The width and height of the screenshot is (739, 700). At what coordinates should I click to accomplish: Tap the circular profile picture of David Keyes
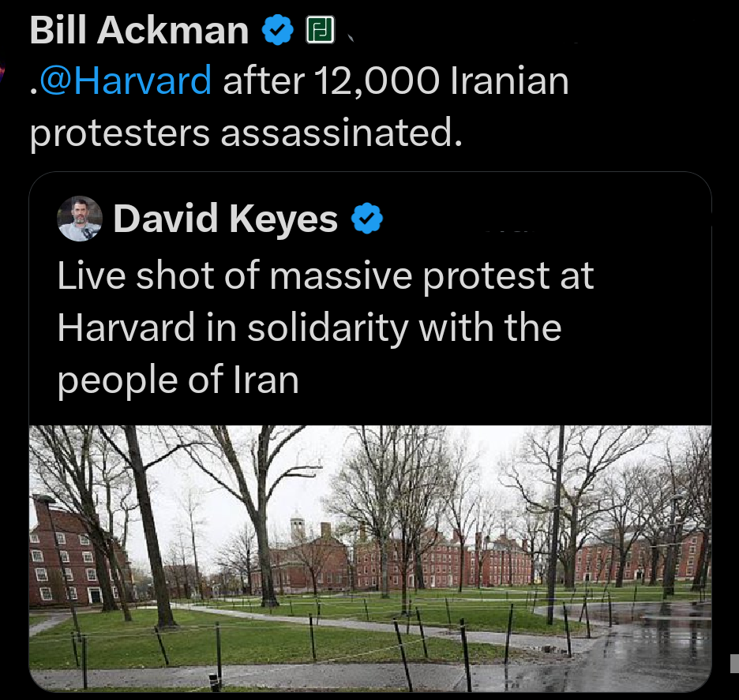pyautogui.click(x=79, y=219)
